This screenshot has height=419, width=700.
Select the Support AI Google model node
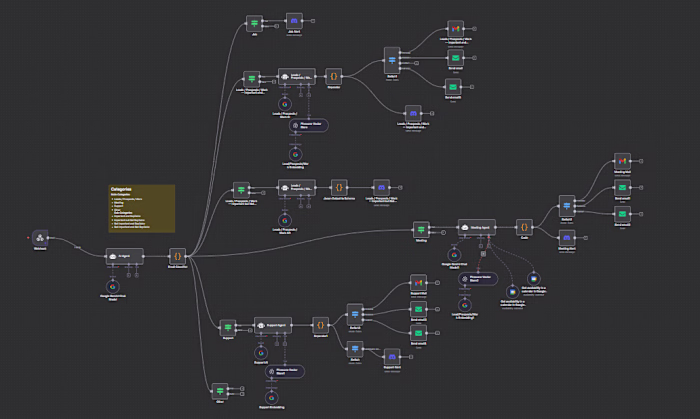[x=261, y=353]
